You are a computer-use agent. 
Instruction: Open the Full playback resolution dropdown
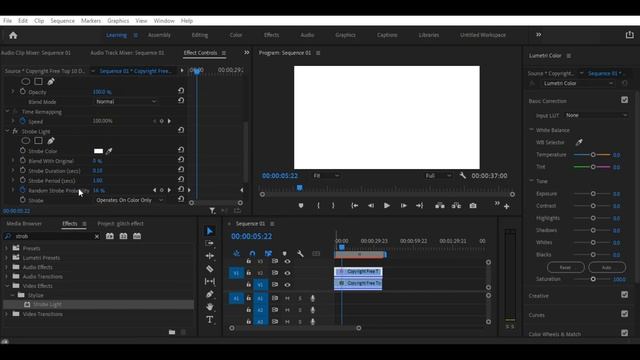[438, 176]
